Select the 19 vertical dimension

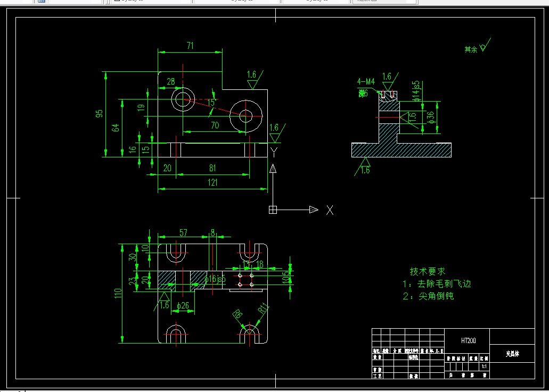point(141,107)
